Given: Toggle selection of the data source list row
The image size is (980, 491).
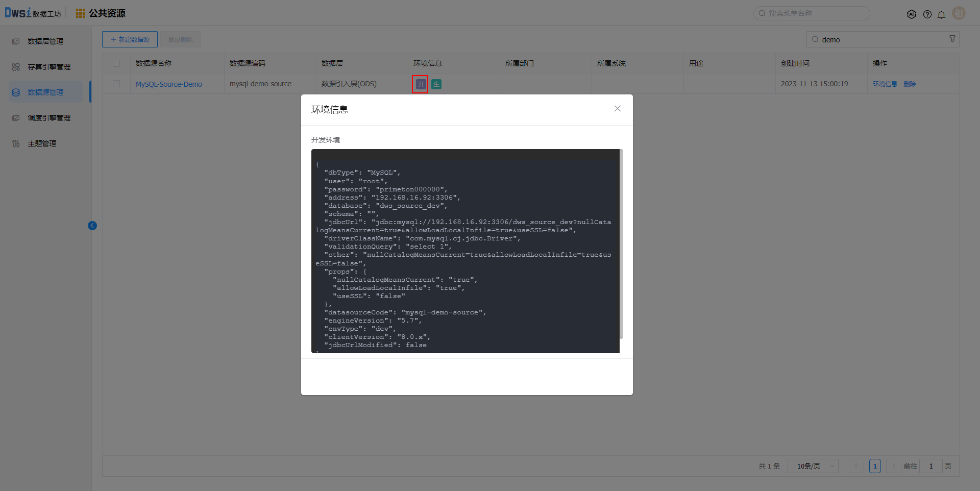Looking at the screenshot, I should click(116, 84).
